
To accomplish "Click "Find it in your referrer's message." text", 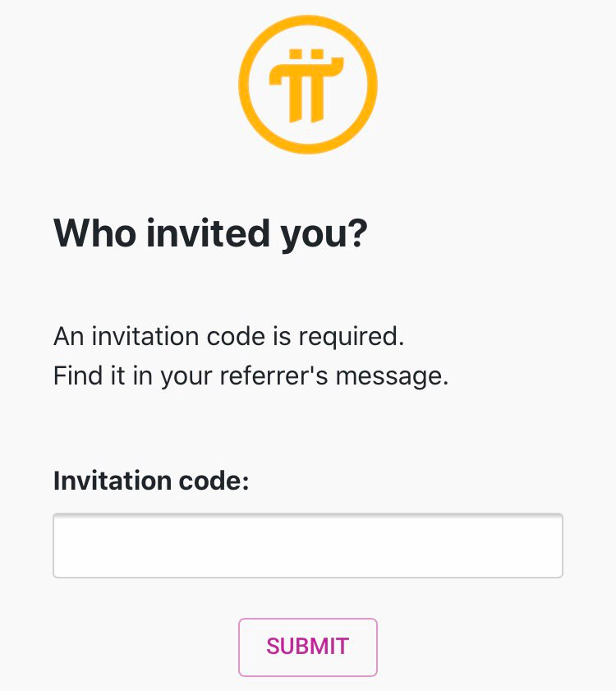I will (251, 375).
